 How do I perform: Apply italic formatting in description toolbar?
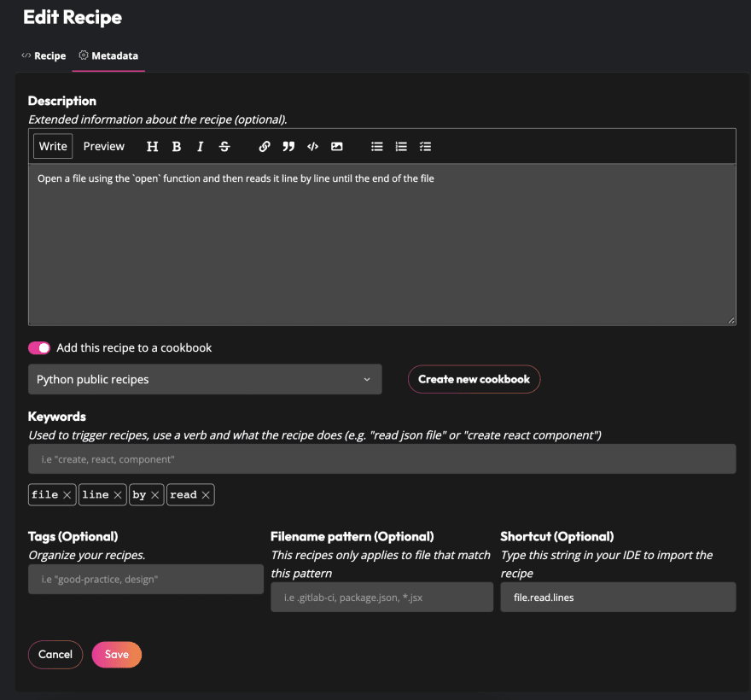tap(201, 147)
